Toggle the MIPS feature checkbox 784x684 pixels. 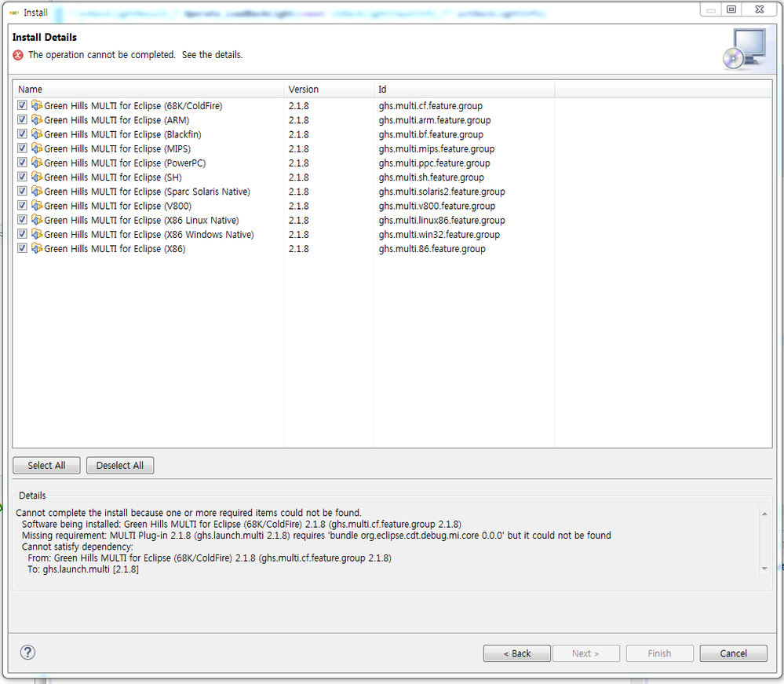[x=22, y=148]
